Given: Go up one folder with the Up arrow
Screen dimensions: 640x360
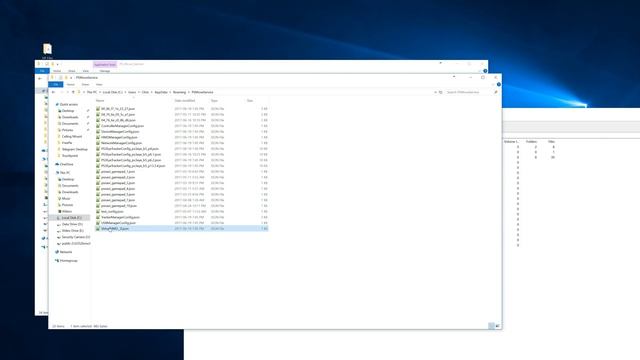Looking at the screenshot, I should click(x=73, y=92).
